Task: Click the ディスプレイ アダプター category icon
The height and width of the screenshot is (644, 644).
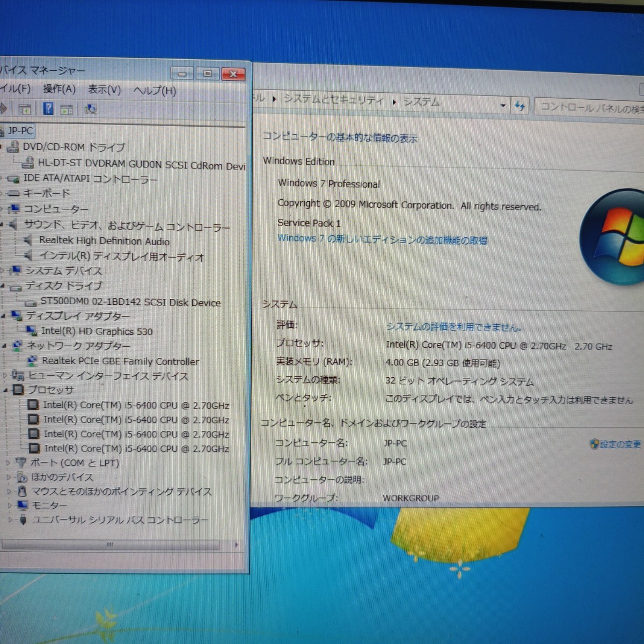Action: [x=17, y=316]
